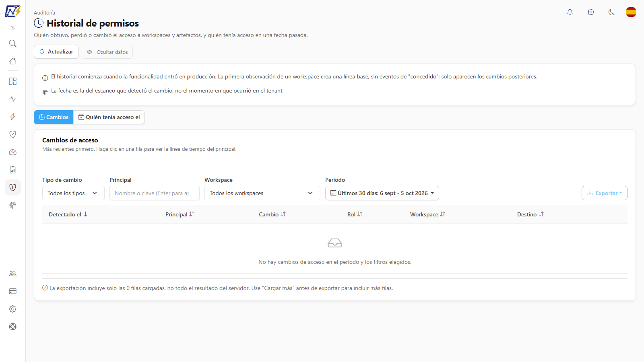Click the Actualizar button
This screenshot has height=362, width=644.
(56, 51)
